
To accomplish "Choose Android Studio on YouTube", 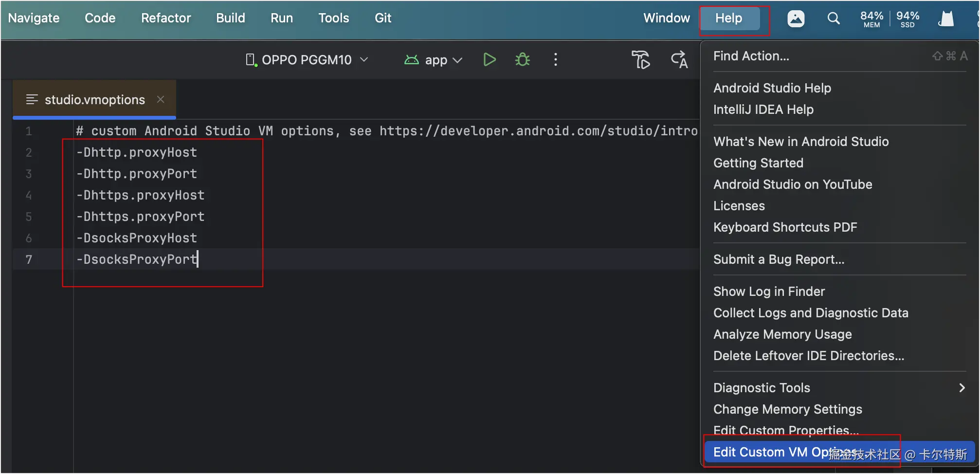I will click(x=840, y=184).
